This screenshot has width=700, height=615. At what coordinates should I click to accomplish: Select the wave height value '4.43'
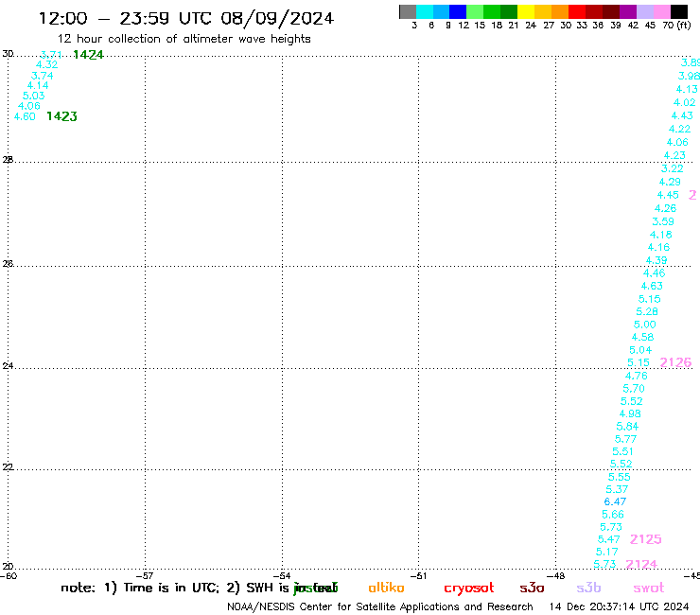[682, 115]
